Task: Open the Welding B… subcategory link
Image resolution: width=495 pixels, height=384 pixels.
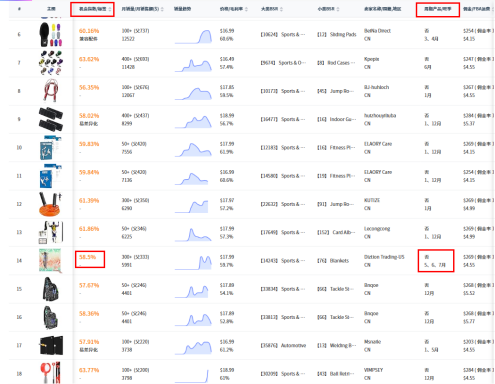Action: click(x=343, y=345)
